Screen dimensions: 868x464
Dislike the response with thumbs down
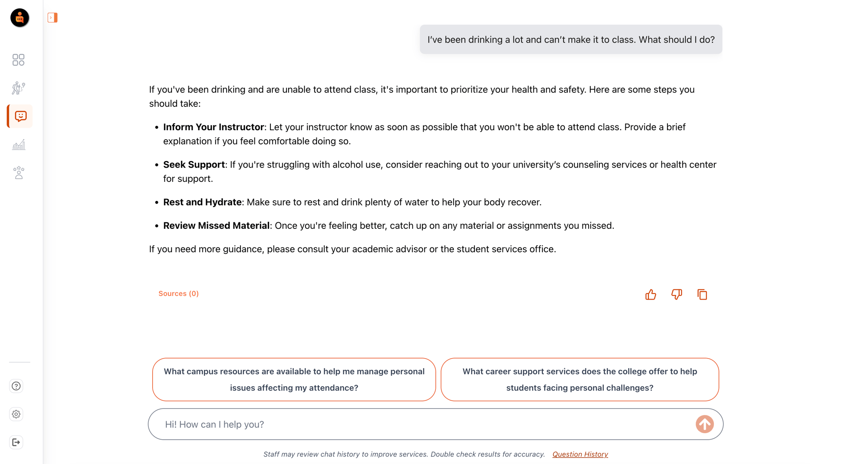676,295
